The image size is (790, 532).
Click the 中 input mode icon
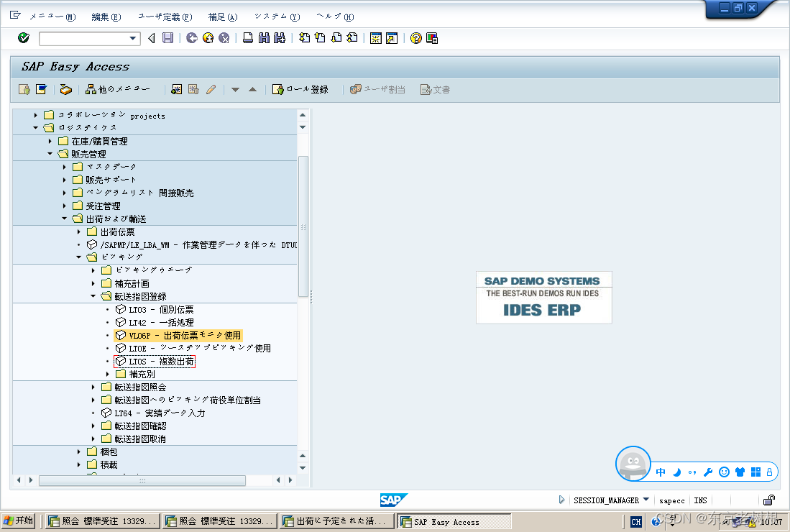pos(661,472)
